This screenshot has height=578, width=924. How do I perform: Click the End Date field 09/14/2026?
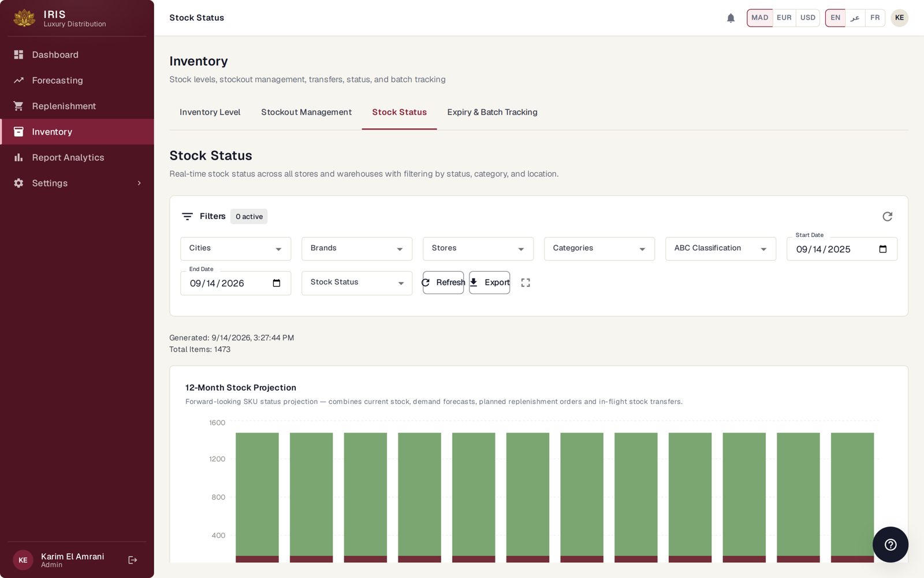[x=236, y=283]
